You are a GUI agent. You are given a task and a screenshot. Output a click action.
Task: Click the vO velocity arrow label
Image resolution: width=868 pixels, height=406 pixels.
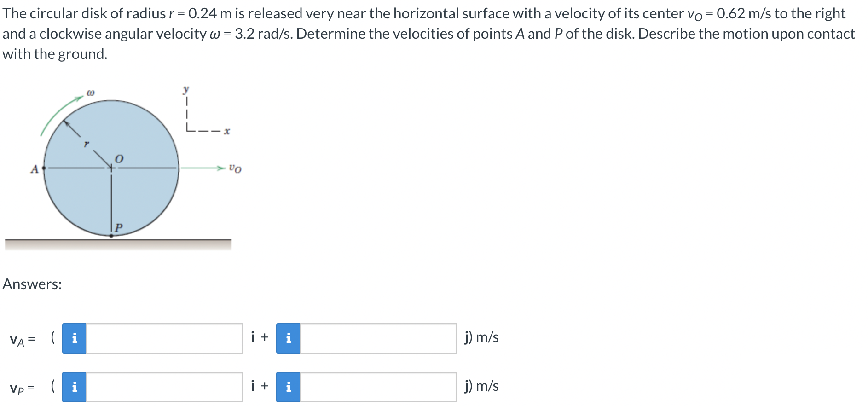tap(235, 168)
